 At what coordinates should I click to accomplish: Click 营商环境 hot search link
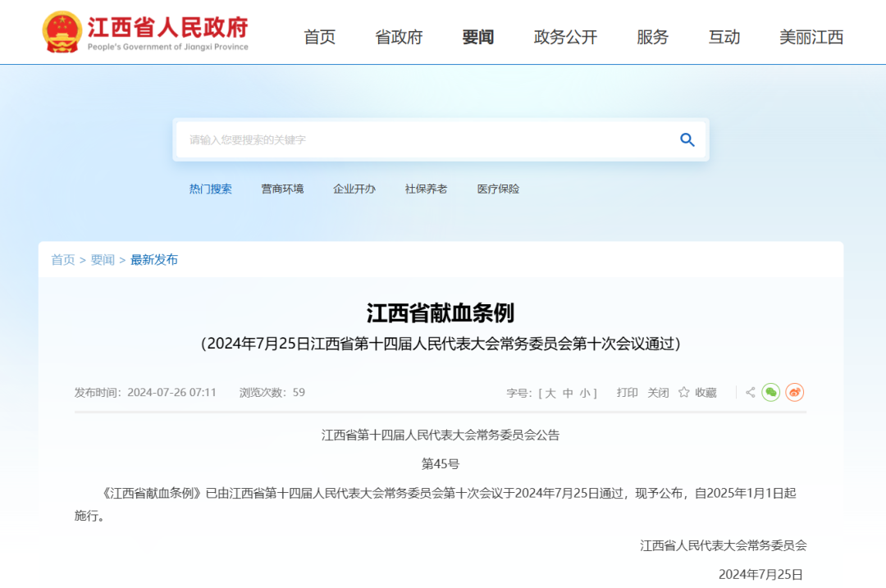click(x=282, y=189)
